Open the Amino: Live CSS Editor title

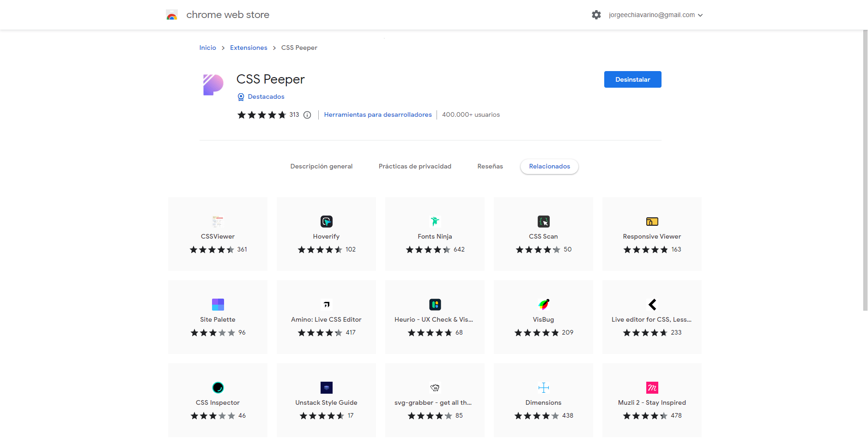pos(326,320)
